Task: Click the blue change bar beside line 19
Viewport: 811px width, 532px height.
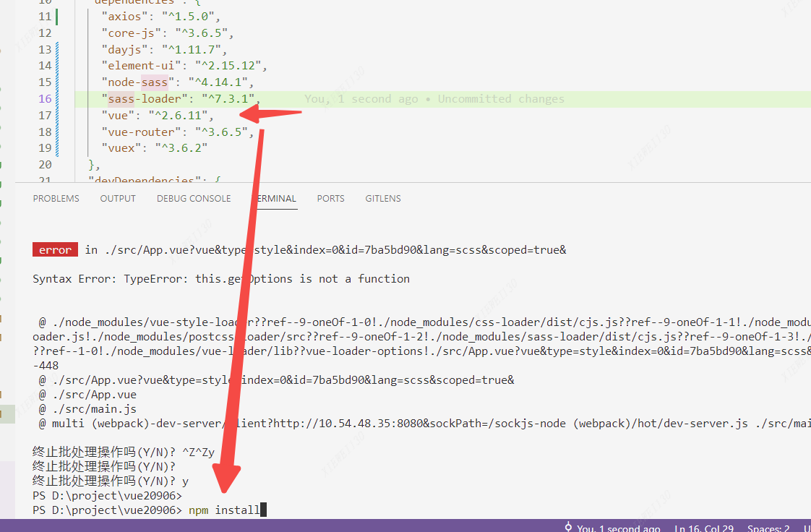Action: click(x=56, y=147)
